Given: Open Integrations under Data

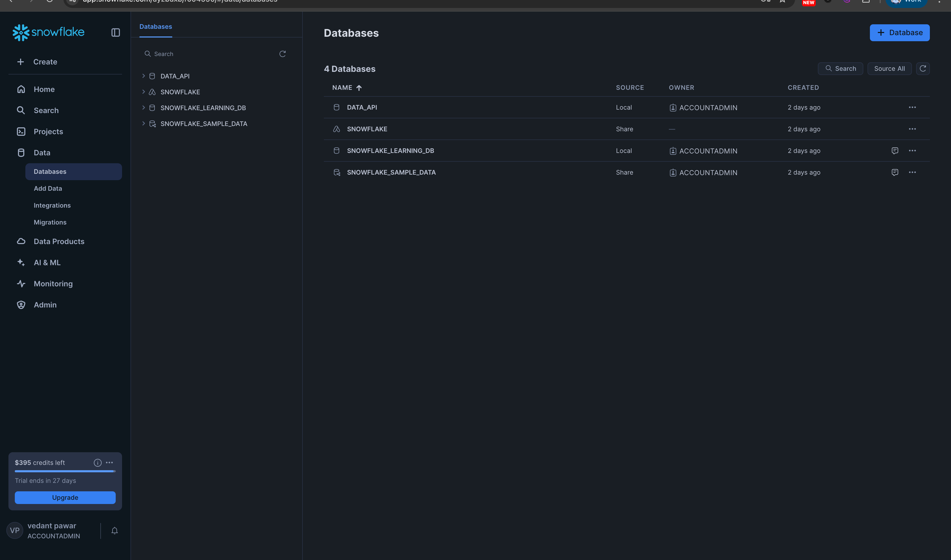Looking at the screenshot, I should 52,205.
